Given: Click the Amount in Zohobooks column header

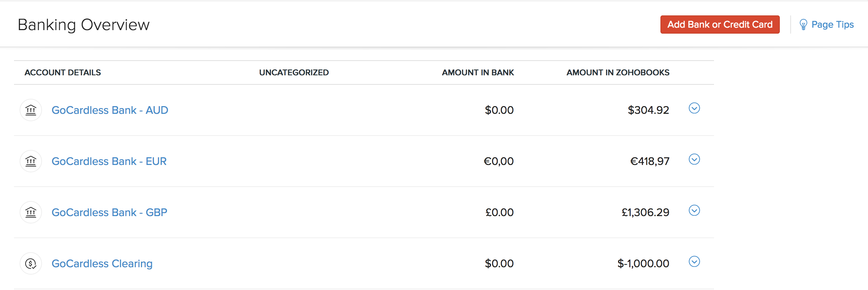Looking at the screenshot, I should pyautogui.click(x=618, y=72).
